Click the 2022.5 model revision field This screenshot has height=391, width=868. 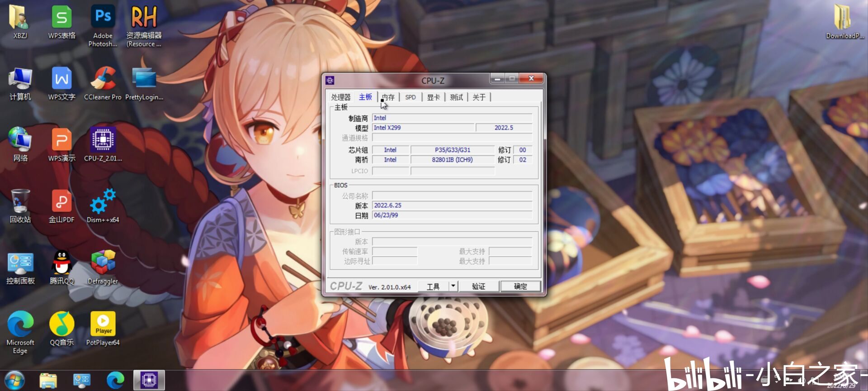[504, 128]
